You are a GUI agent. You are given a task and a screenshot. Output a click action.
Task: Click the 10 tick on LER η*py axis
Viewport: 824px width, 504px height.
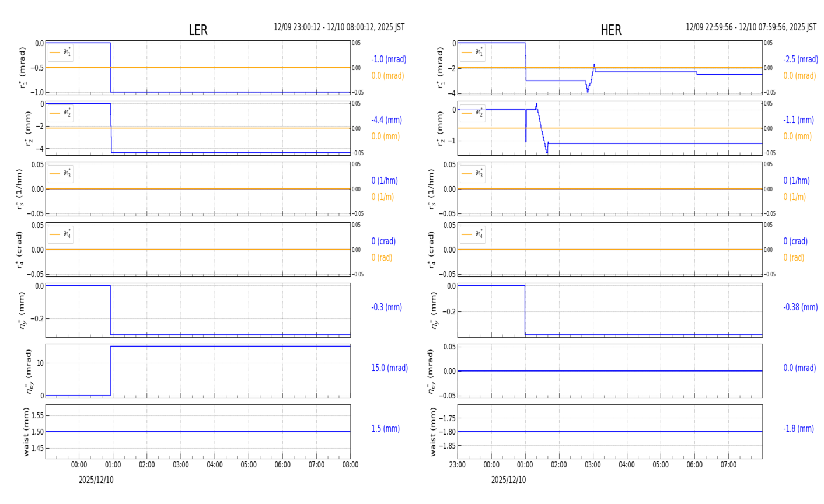tap(40, 363)
